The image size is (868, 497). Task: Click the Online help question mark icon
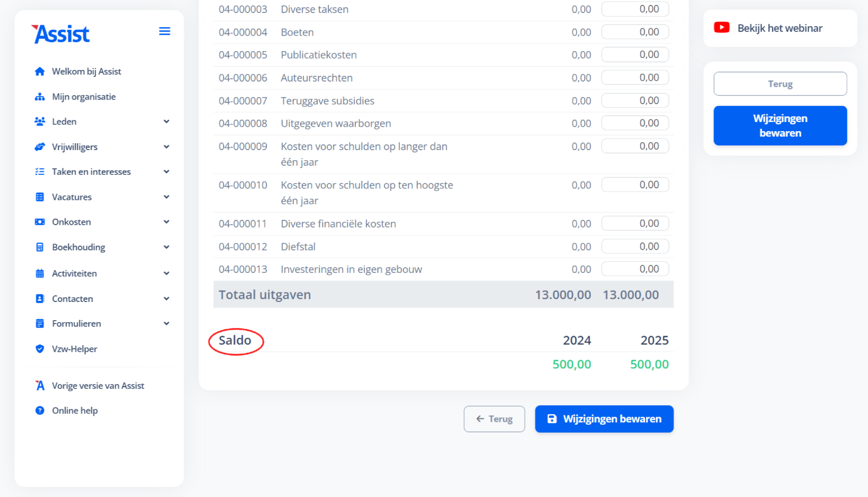(x=40, y=410)
